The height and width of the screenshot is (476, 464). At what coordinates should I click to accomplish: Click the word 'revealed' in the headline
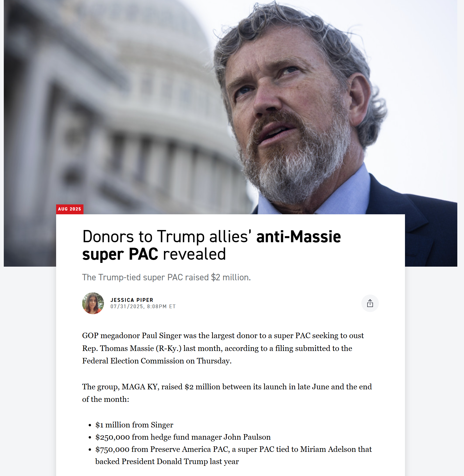tap(194, 254)
